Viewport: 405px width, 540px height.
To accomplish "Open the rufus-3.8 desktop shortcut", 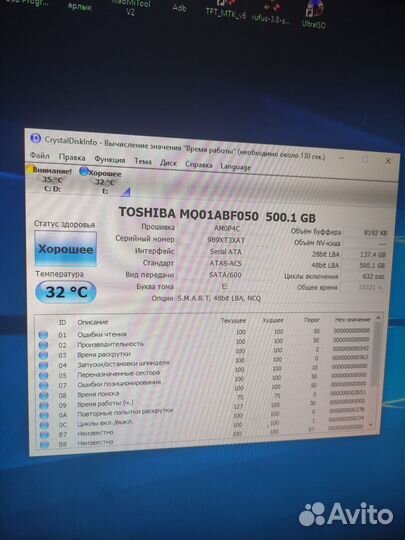I will click(270, 13).
